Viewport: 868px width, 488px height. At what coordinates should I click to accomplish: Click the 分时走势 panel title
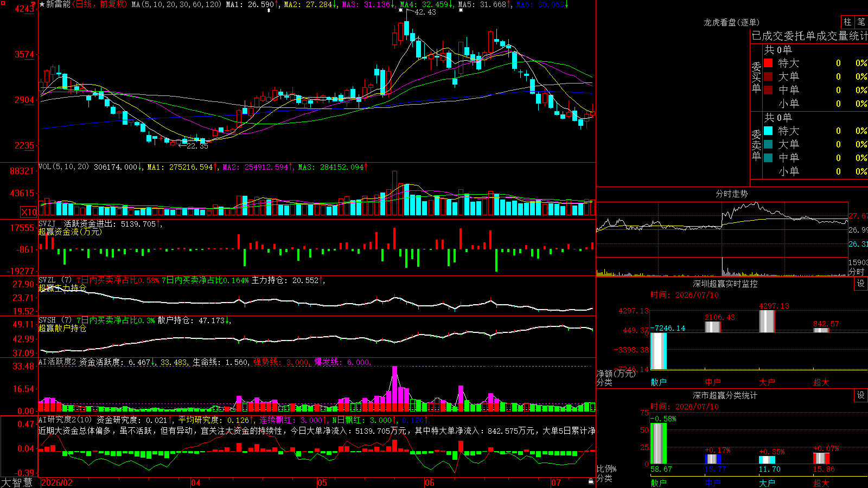point(731,194)
